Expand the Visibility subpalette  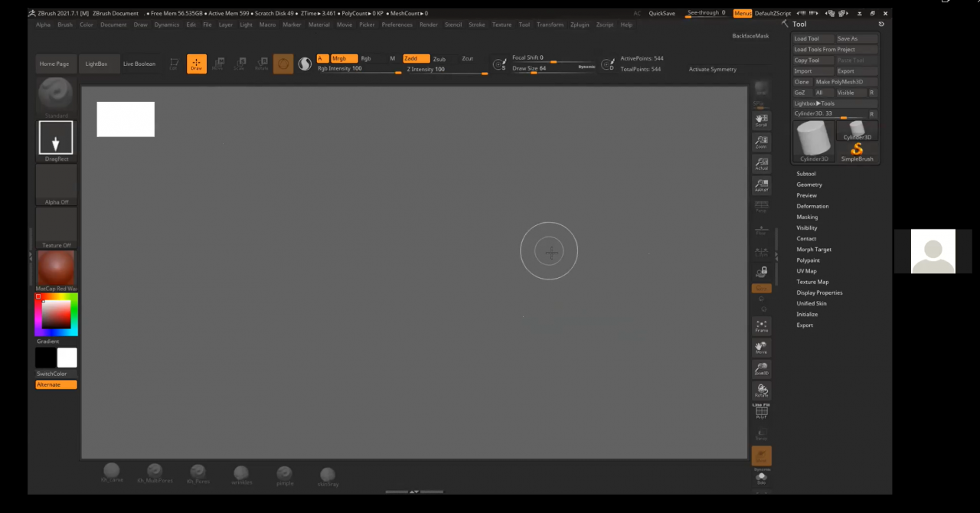point(807,227)
